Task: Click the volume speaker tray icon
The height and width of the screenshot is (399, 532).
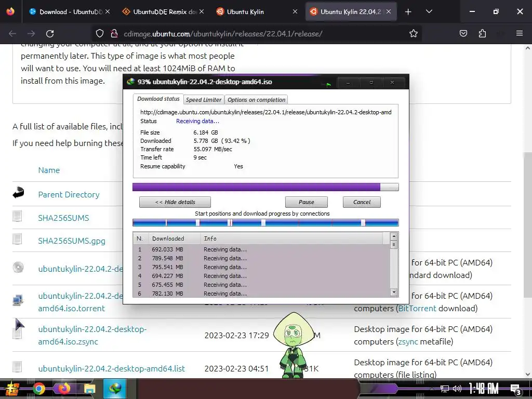Action: click(457, 389)
